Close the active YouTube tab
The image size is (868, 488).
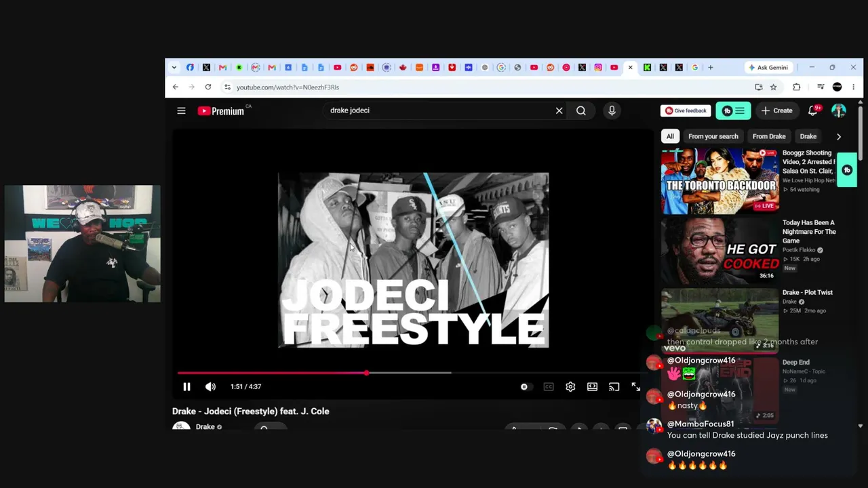click(x=630, y=67)
